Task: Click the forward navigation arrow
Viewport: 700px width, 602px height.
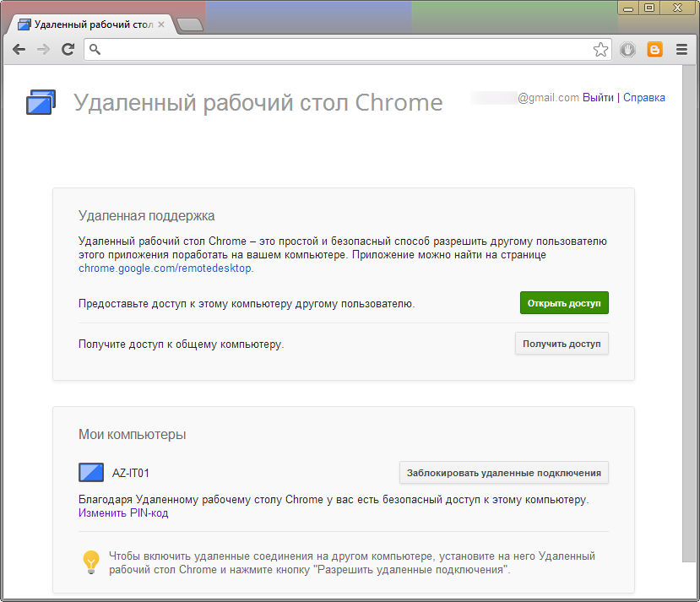Action: 43,49
